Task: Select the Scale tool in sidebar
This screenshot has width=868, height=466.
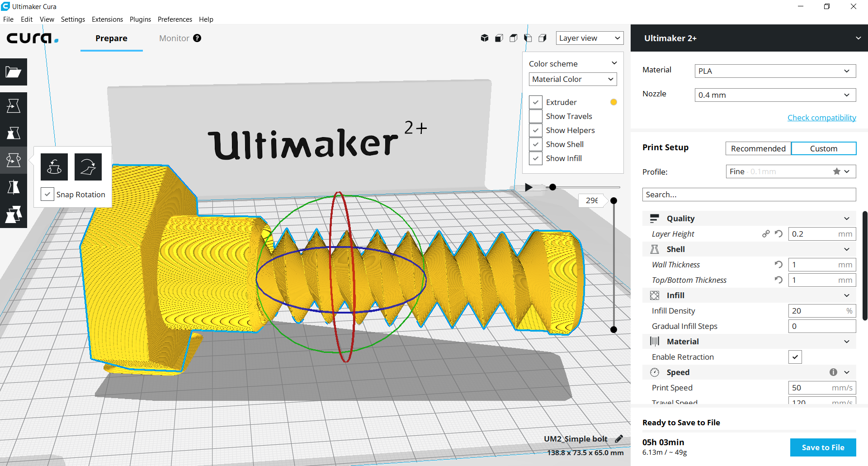Action: coord(14,133)
